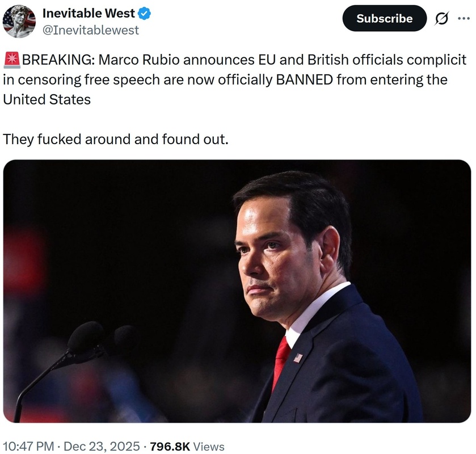This screenshot has height=454, width=476.
Task: Open the Inevitable West display name link
Action: 89,14
